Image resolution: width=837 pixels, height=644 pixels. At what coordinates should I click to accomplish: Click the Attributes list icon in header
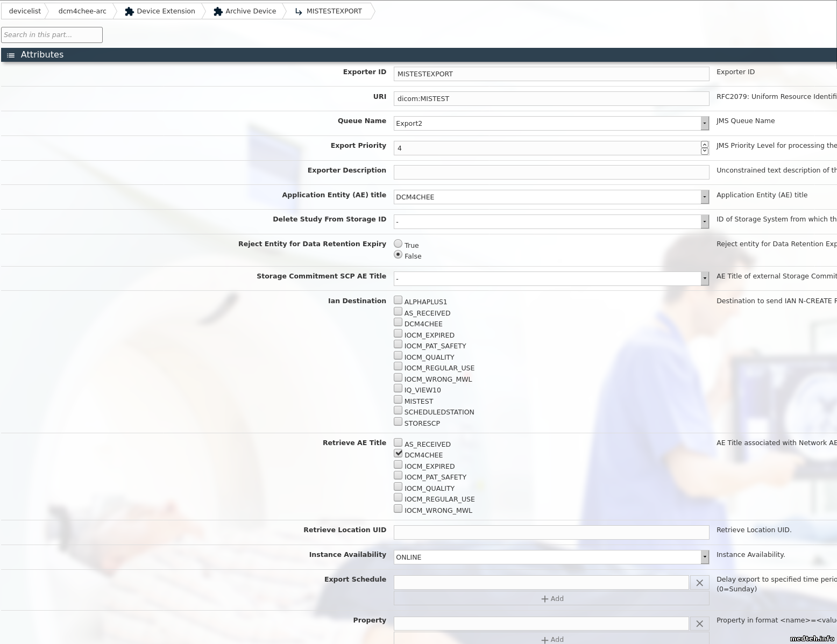pos(11,55)
